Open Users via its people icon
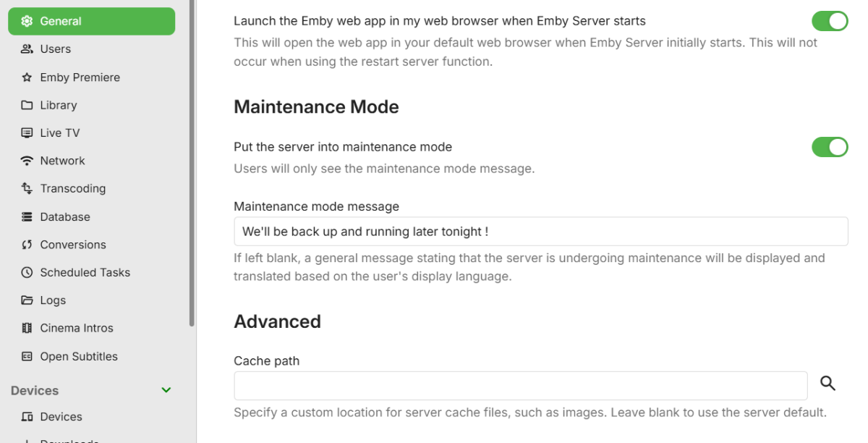868x443 pixels. pyautogui.click(x=27, y=49)
